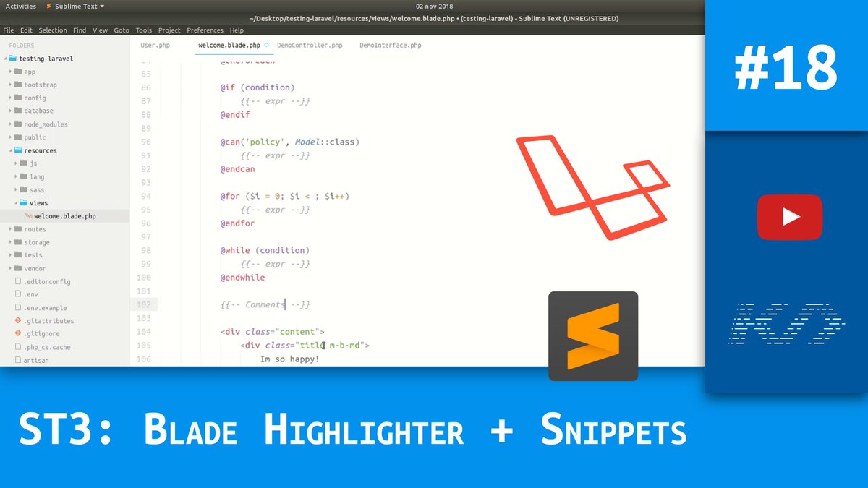Click the tests folder icon

tap(17, 255)
